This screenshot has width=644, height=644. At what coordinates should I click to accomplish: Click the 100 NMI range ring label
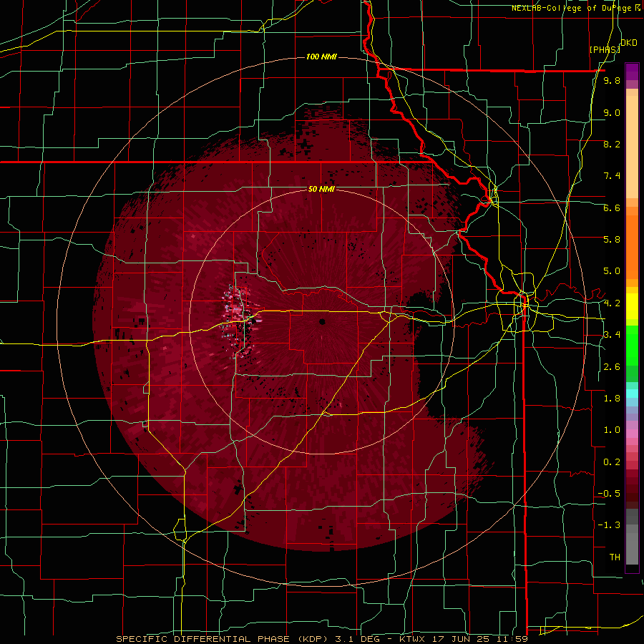pos(321,57)
